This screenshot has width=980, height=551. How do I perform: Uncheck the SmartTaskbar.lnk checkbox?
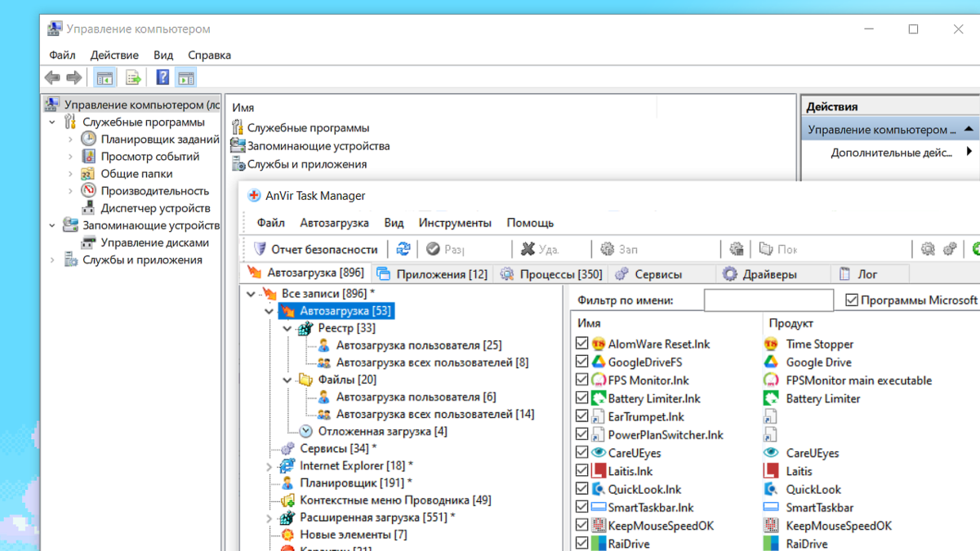click(581, 507)
